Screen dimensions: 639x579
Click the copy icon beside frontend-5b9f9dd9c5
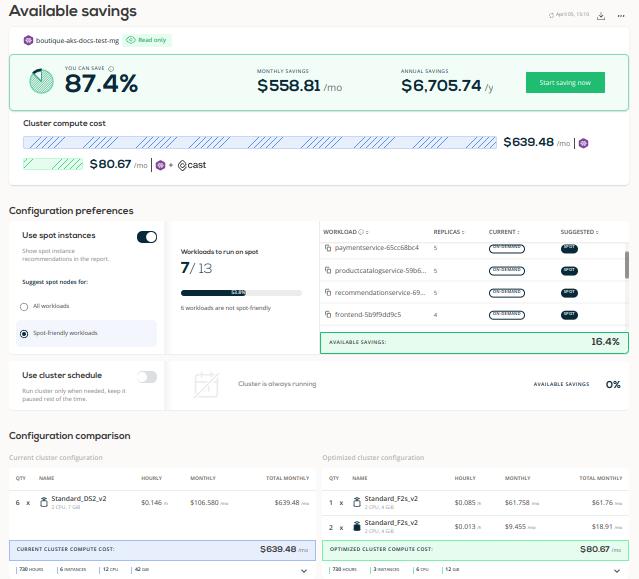pos(328,315)
